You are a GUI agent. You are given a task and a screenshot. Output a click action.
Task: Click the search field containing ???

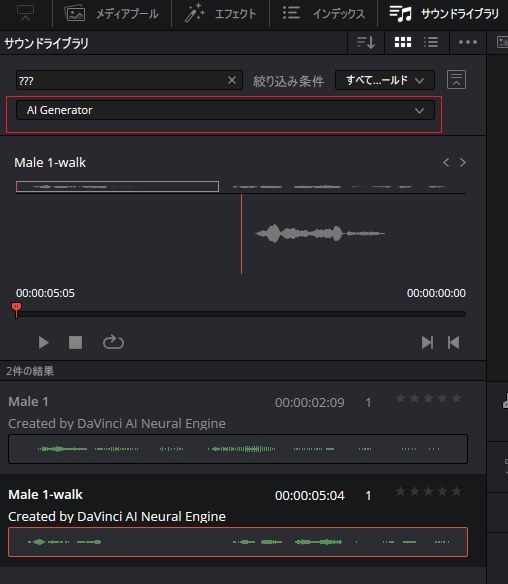pos(129,80)
